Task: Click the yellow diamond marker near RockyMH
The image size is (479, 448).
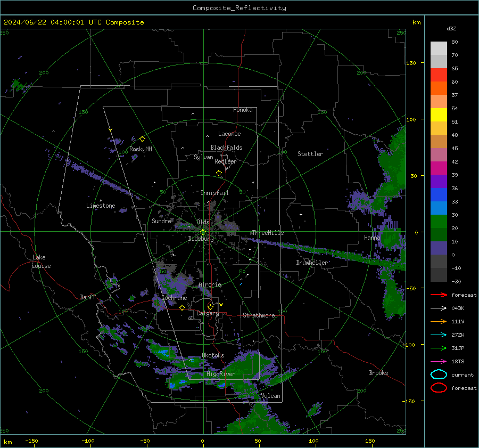Action: tap(142, 139)
